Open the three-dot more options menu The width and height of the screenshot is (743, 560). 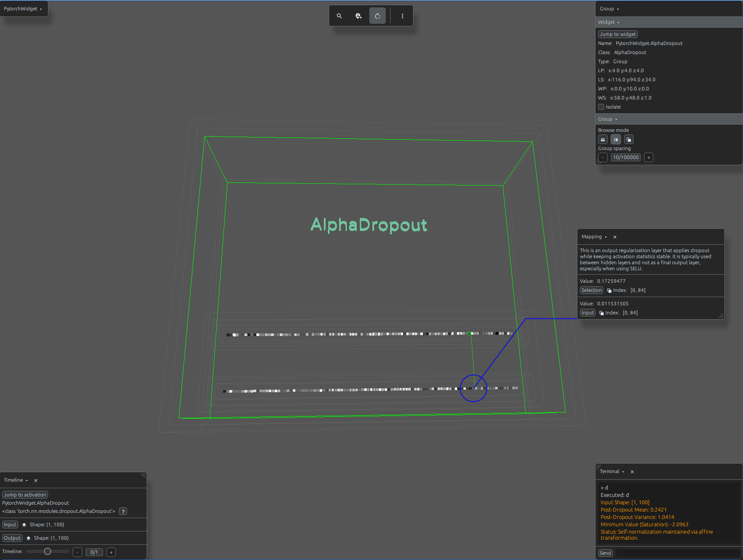403,16
